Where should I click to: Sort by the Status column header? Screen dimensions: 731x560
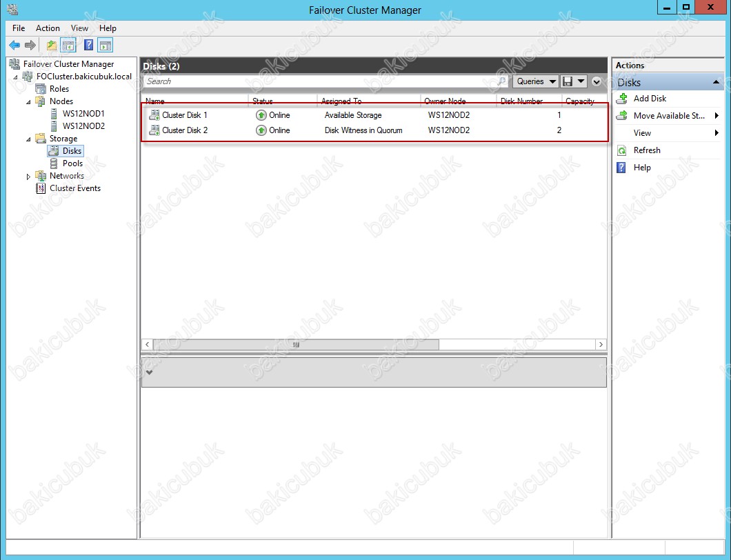[x=263, y=101]
